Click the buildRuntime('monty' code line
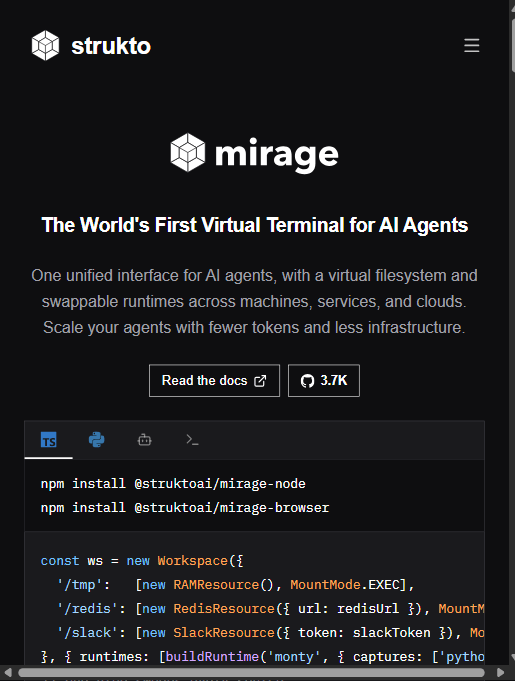The width and height of the screenshot is (515, 681). click(x=263, y=656)
